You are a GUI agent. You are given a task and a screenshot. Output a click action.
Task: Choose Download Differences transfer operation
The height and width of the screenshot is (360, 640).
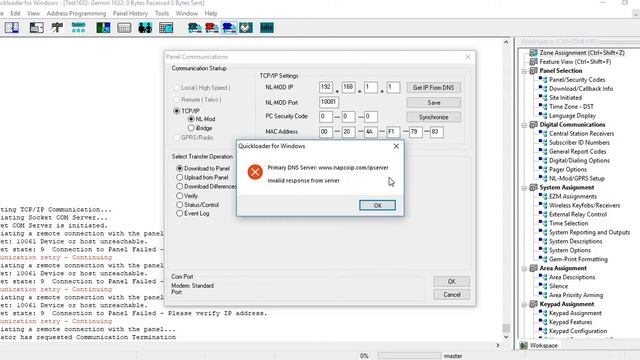(x=179, y=186)
